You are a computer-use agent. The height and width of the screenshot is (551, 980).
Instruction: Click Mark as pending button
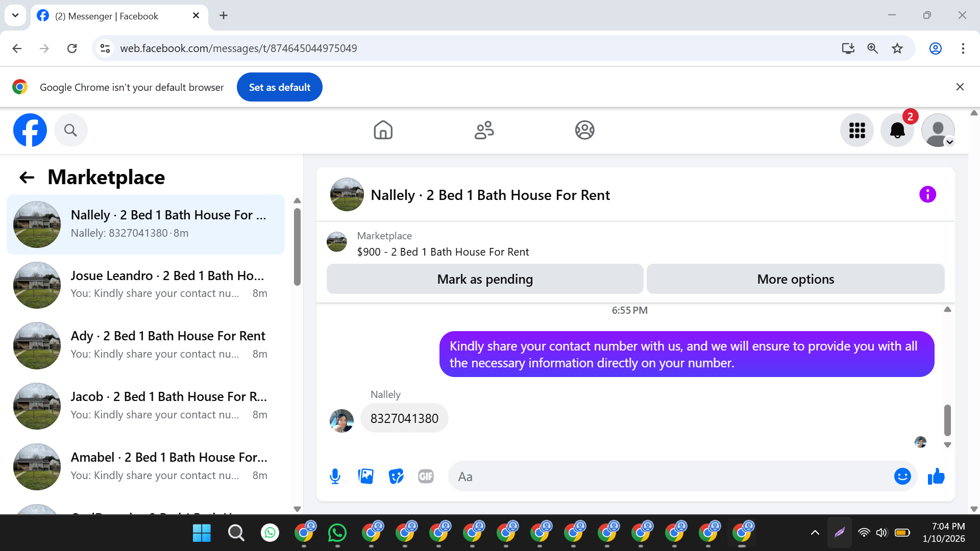485,279
